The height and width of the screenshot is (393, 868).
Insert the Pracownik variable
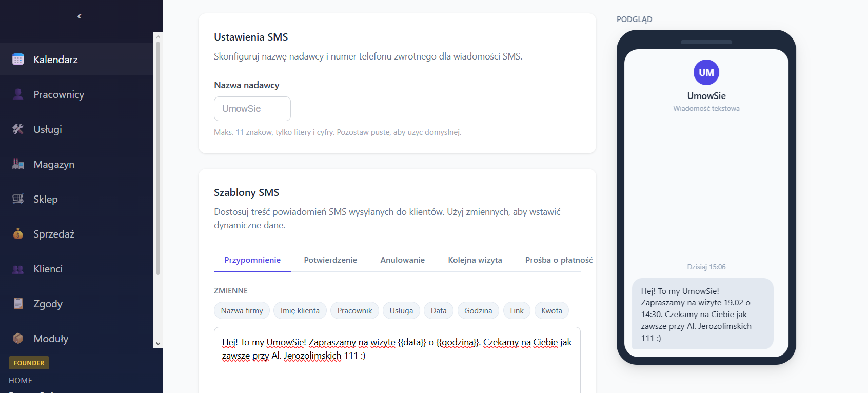click(x=355, y=310)
